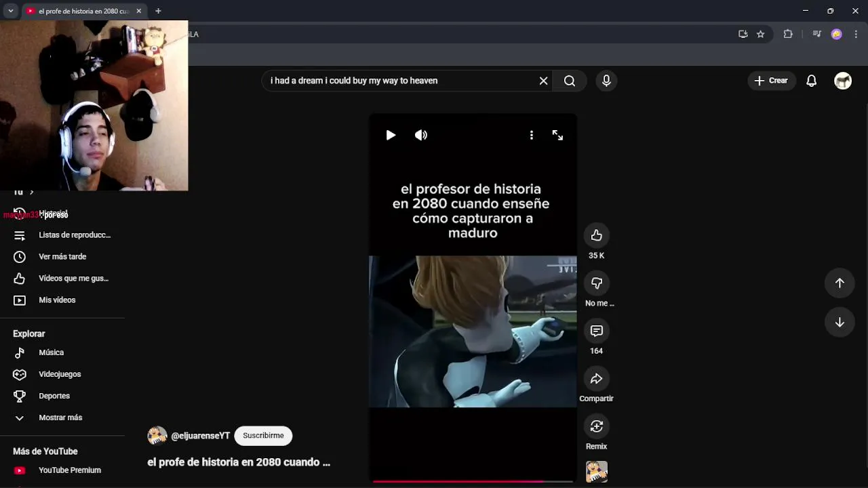The image size is (868, 488).
Task: Open the video's three-dot options menu
Action: pos(532,135)
